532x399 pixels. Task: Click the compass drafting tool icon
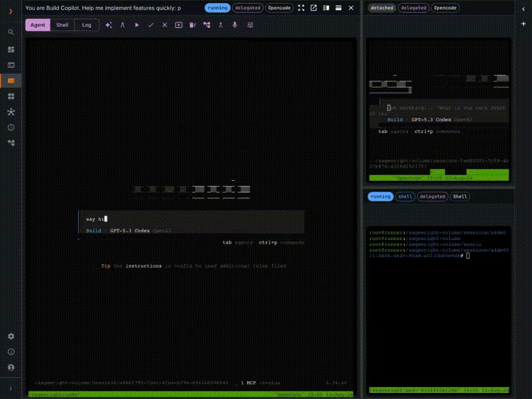122,25
